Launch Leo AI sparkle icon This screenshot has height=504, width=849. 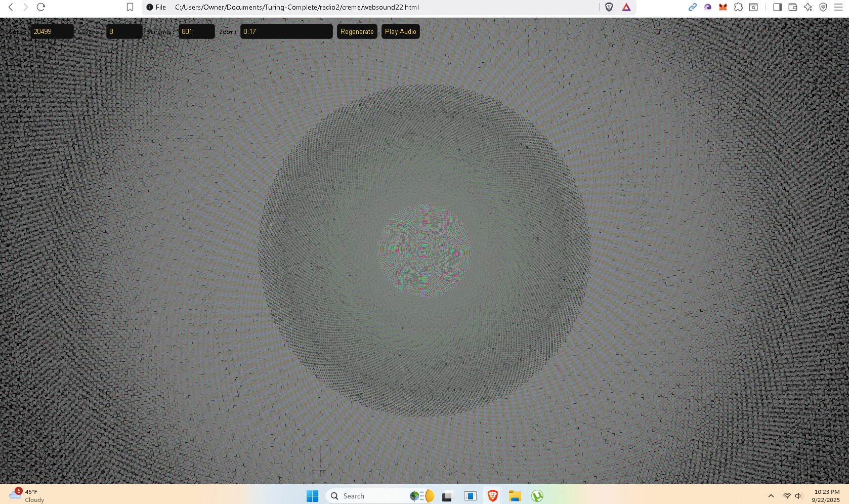tap(808, 7)
